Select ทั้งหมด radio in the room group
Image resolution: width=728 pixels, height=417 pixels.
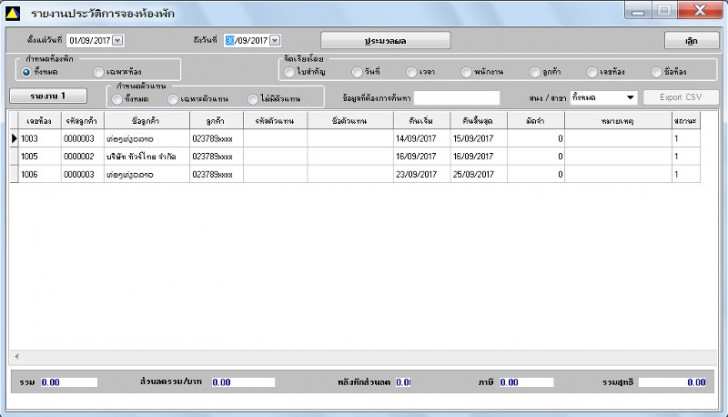click(26, 72)
